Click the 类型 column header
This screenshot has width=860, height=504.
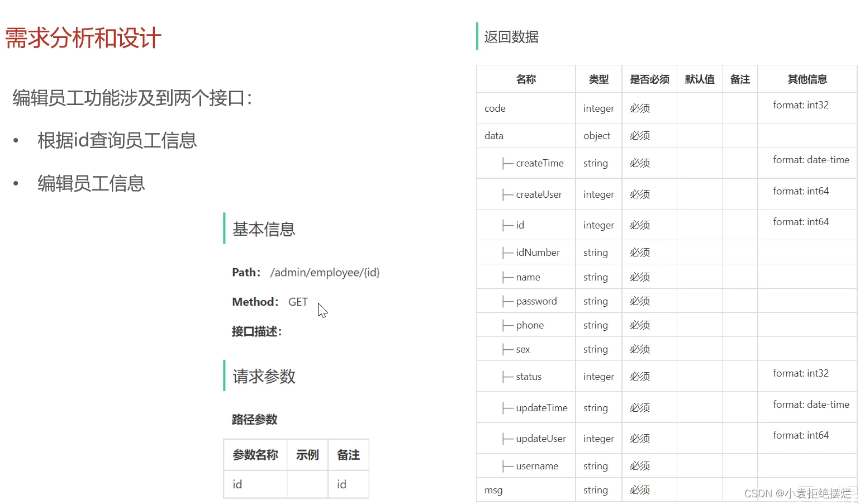coord(598,79)
